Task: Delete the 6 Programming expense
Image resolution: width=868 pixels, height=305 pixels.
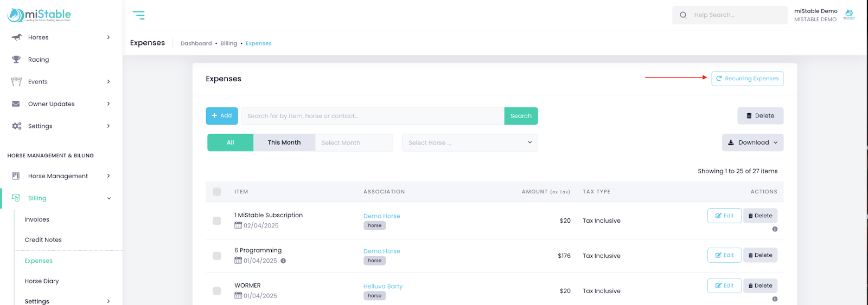Action: 760,255
